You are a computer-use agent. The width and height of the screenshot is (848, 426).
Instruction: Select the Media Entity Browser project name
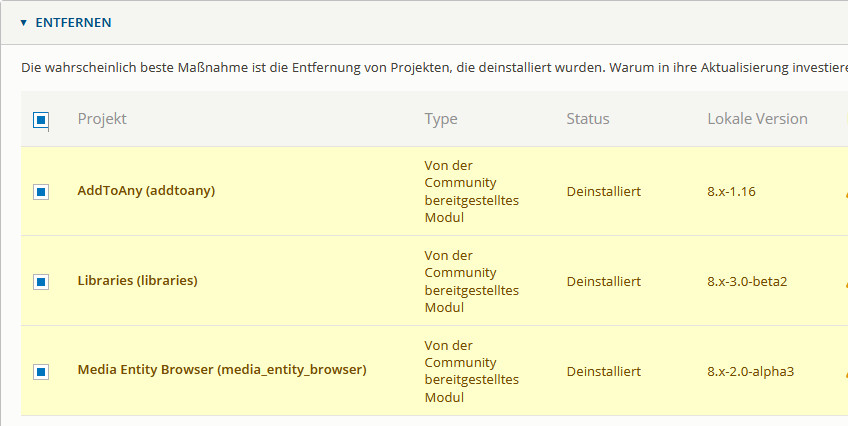[222, 370]
